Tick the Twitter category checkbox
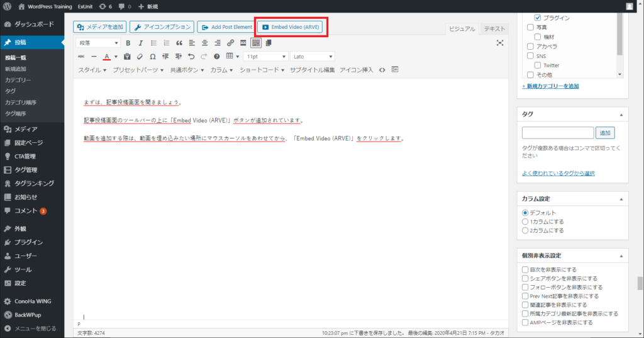 pyautogui.click(x=538, y=65)
